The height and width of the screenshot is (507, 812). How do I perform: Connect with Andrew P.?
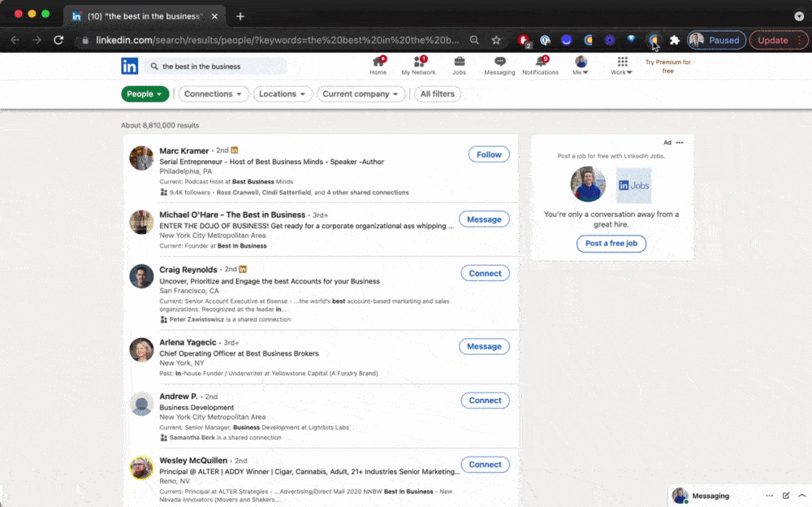point(486,401)
